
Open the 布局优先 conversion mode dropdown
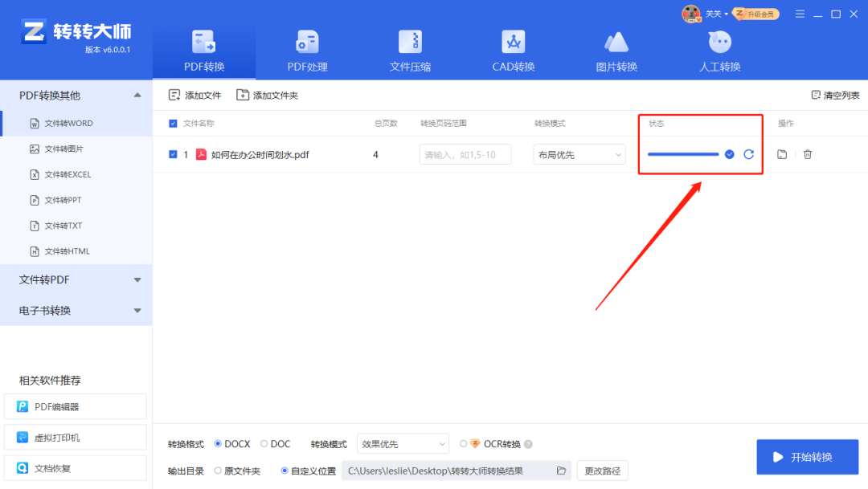click(x=579, y=154)
